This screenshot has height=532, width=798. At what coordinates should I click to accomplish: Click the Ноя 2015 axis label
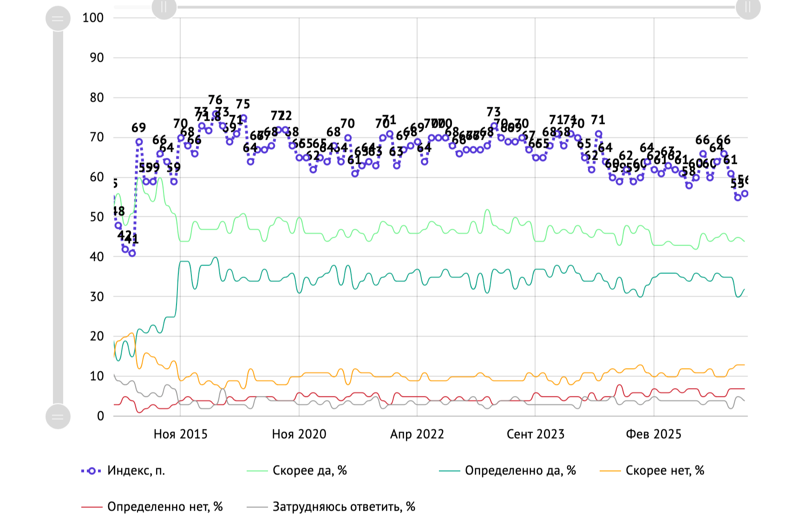[181, 434]
